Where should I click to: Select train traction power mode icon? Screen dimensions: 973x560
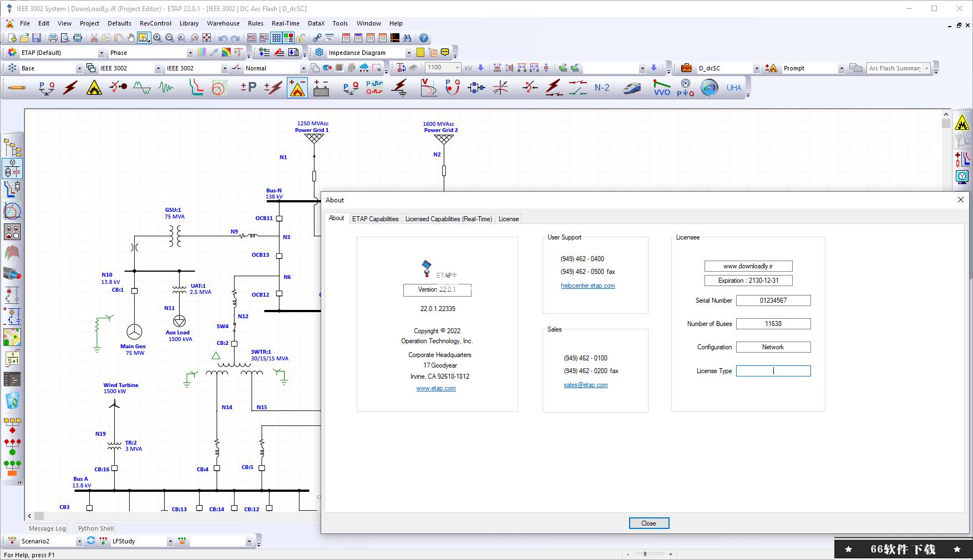[x=632, y=88]
